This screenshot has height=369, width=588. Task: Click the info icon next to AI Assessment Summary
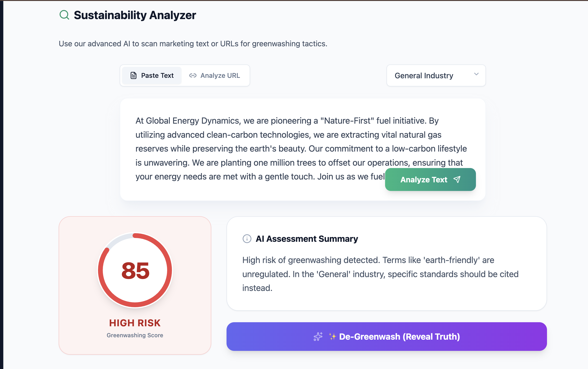pos(247,239)
